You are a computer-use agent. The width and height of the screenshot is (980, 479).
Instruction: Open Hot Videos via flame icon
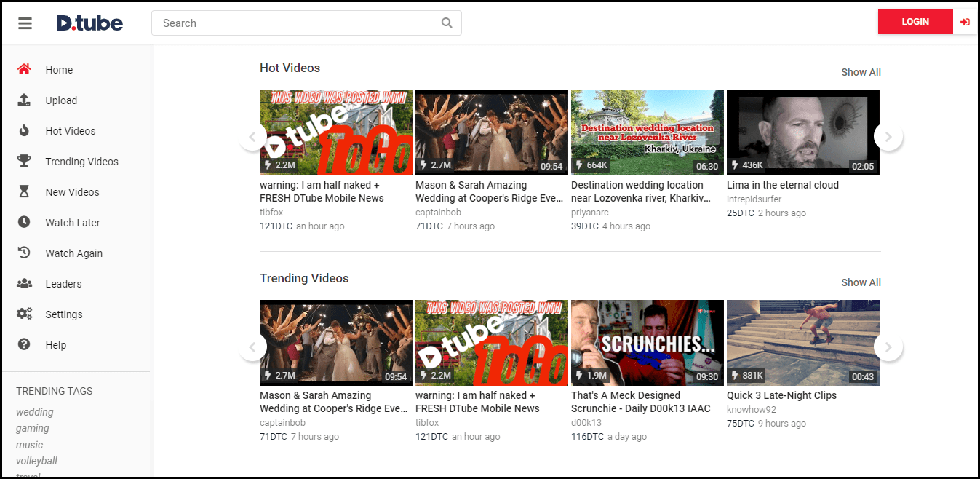tap(23, 130)
